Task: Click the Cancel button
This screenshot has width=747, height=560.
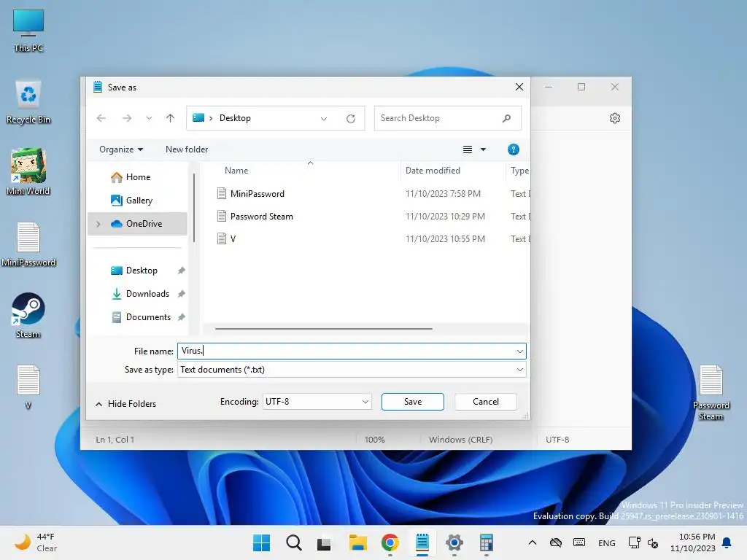Action: (485, 402)
